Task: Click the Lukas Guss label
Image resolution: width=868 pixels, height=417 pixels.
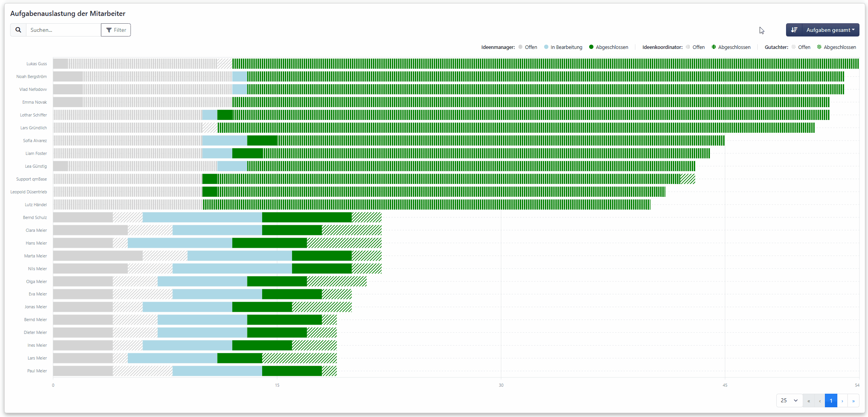Action: click(x=37, y=64)
